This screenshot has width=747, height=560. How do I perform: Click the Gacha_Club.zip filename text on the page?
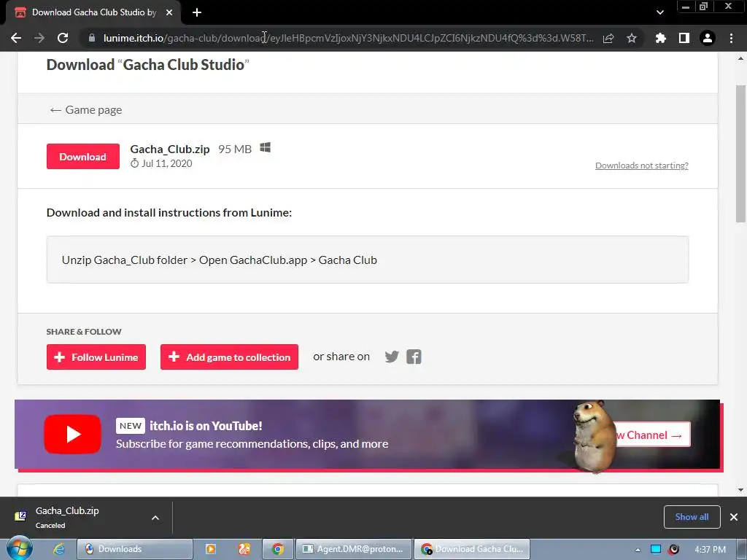click(x=169, y=149)
